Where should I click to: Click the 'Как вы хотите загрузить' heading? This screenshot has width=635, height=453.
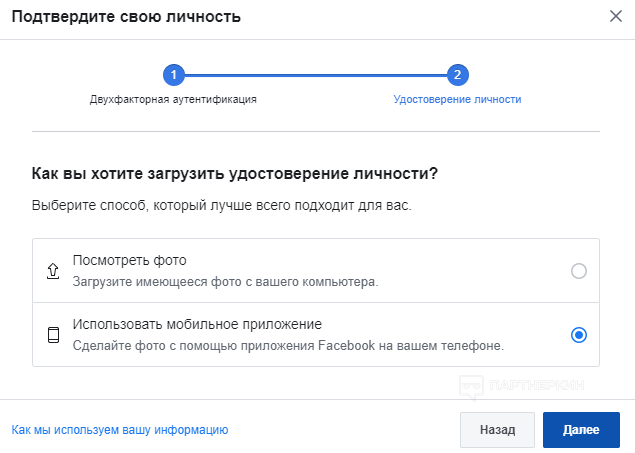pyautogui.click(x=235, y=173)
